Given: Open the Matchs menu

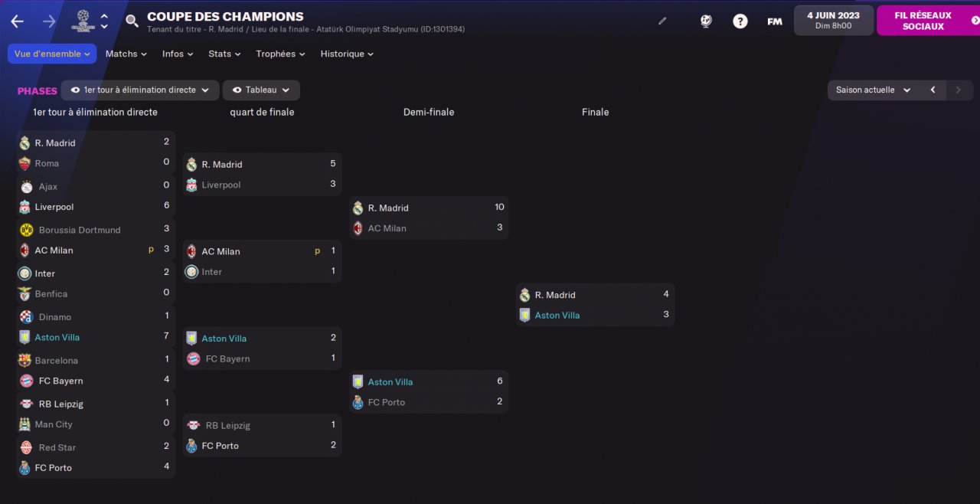Looking at the screenshot, I should point(126,54).
